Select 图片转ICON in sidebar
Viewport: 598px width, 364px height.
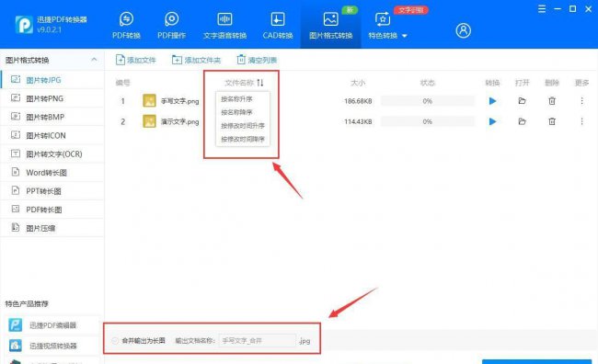(52, 136)
